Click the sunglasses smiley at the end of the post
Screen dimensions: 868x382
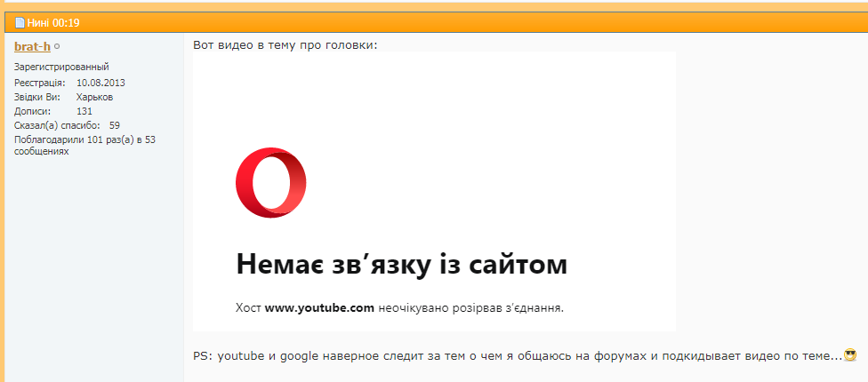tap(849, 355)
